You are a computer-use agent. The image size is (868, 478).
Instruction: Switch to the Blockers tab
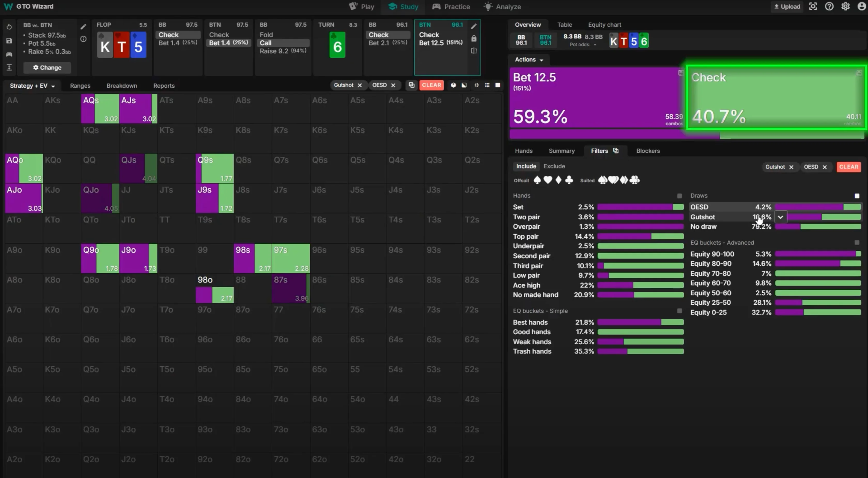coord(648,151)
